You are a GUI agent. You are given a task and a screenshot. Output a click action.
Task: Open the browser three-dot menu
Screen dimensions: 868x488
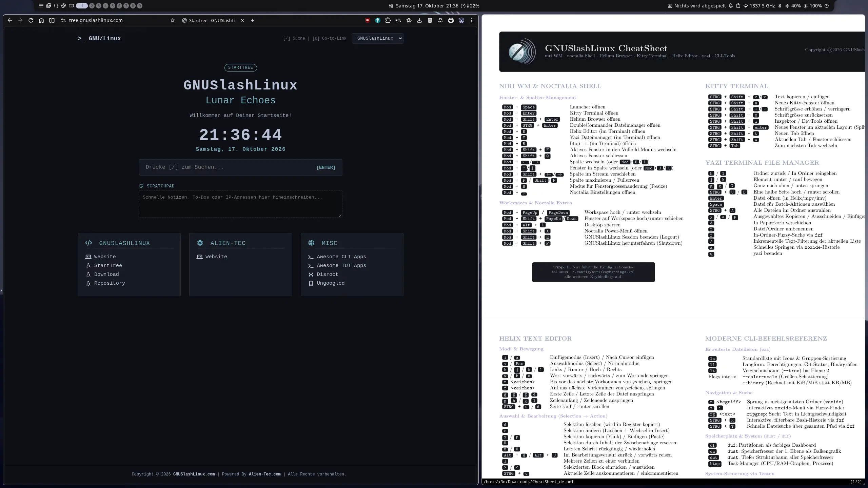coord(472,20)
